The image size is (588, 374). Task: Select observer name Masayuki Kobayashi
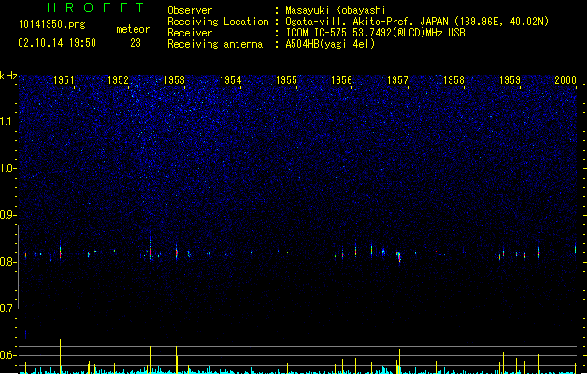[x=336, y=10]
